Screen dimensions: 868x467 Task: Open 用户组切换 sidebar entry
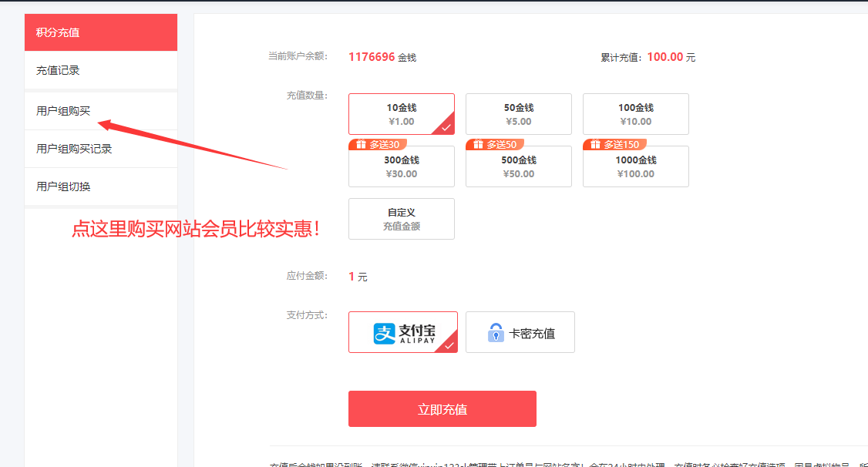(x=101, y=186)
